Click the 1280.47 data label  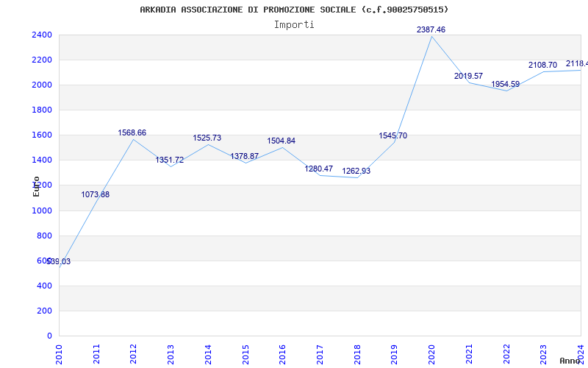click(319, 169)
